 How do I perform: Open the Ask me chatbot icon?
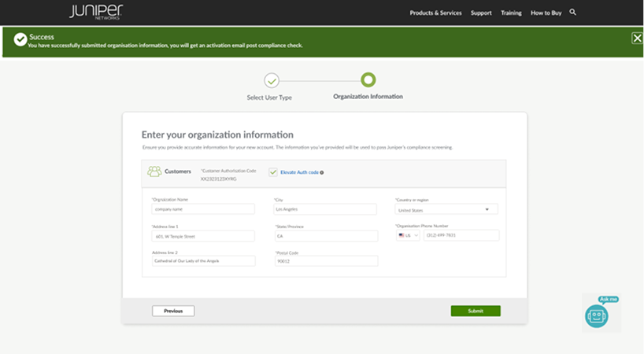(596, 316)
